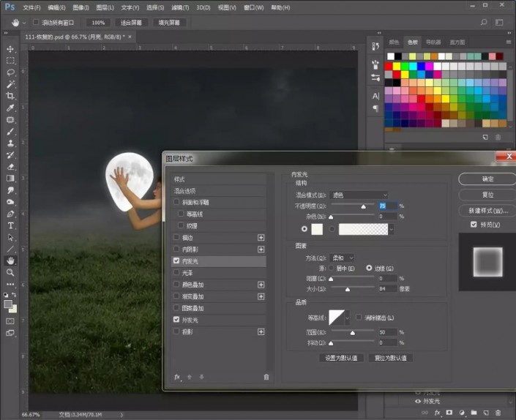Enable the Satin effect checkbox

(x=176, y=272)
